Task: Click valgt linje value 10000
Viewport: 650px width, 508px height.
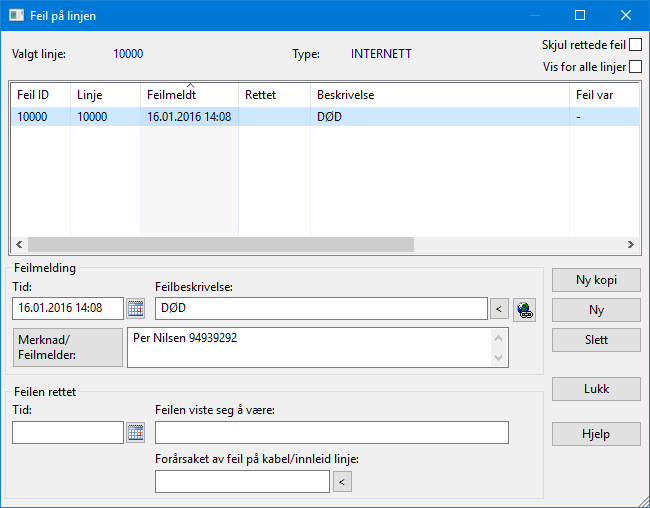Action: click(x=128, y=54)
